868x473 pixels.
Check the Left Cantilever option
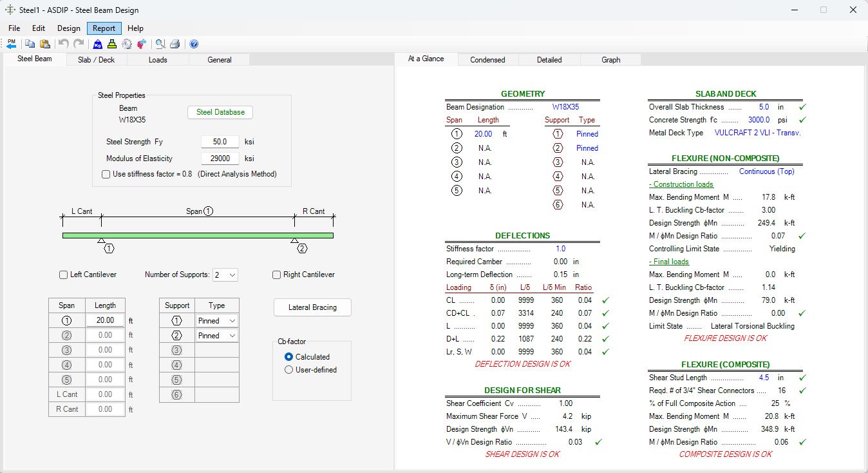pos(63,275)
